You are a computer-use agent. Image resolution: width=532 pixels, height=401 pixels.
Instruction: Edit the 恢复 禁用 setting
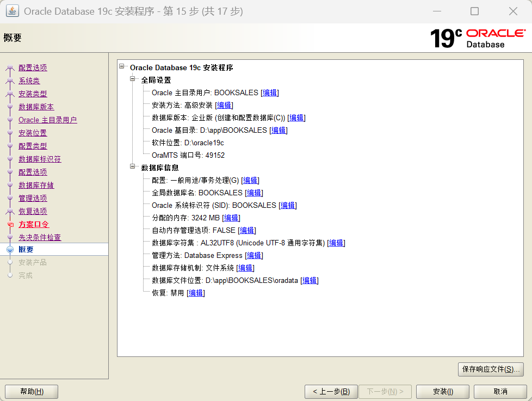point(195,293)
